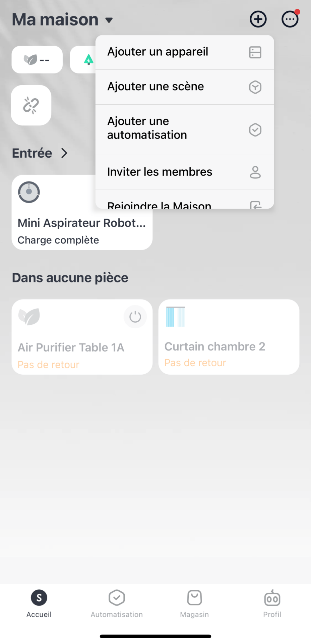Expand the Entrée room chevron
The image size is (311, 644).
point(64,153)
